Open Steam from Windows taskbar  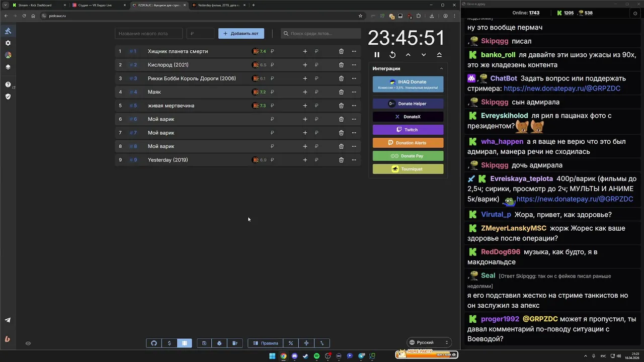pyautogui.click(x=305, y=356)
